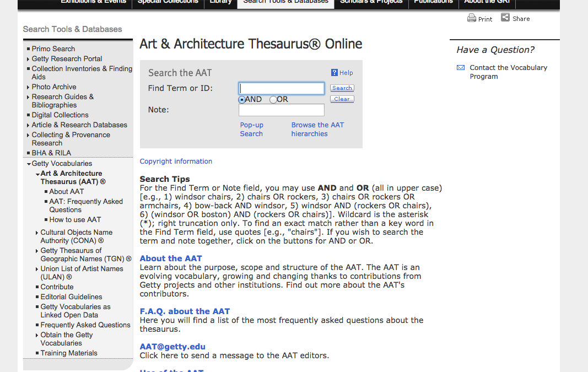588x372 pixels.
Task: Click the blue Help question-mark icon
Action: (334, 72)
